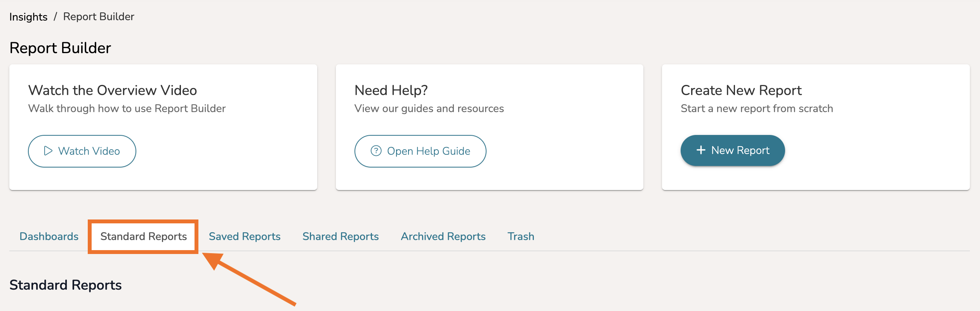View the Shared Reports tab

coord(341,236)
